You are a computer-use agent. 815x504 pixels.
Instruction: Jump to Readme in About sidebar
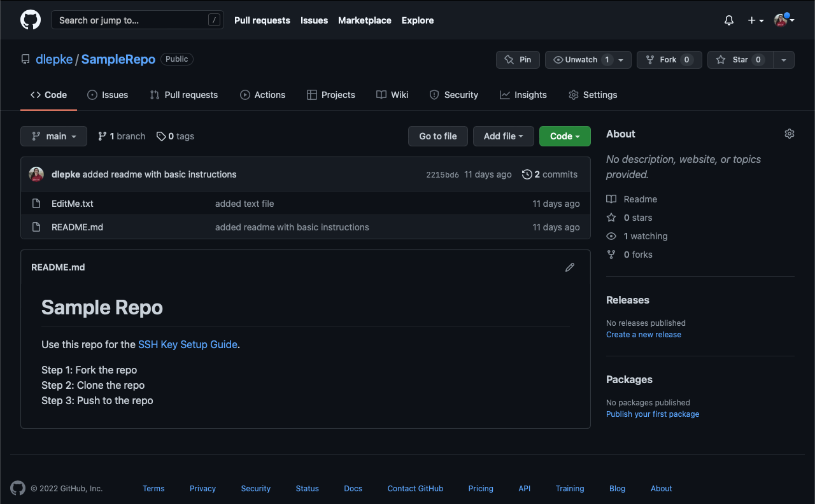632,199
